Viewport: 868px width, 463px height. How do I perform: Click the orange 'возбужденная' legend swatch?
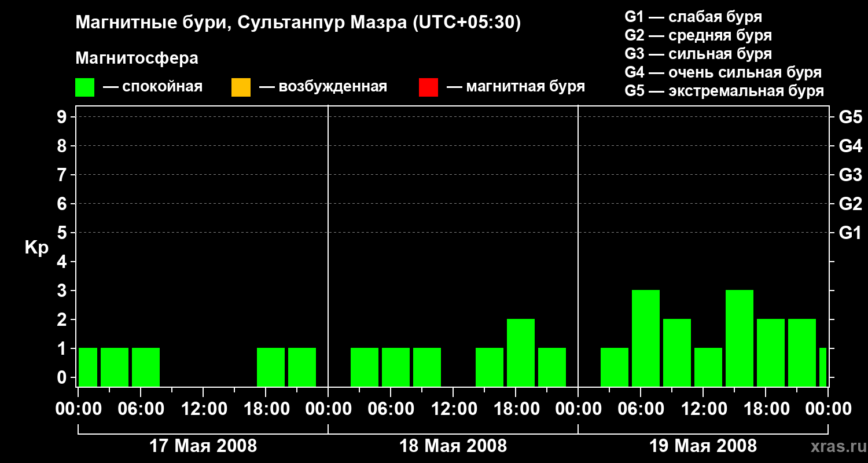pyautogui.click(x=241, y=87)
